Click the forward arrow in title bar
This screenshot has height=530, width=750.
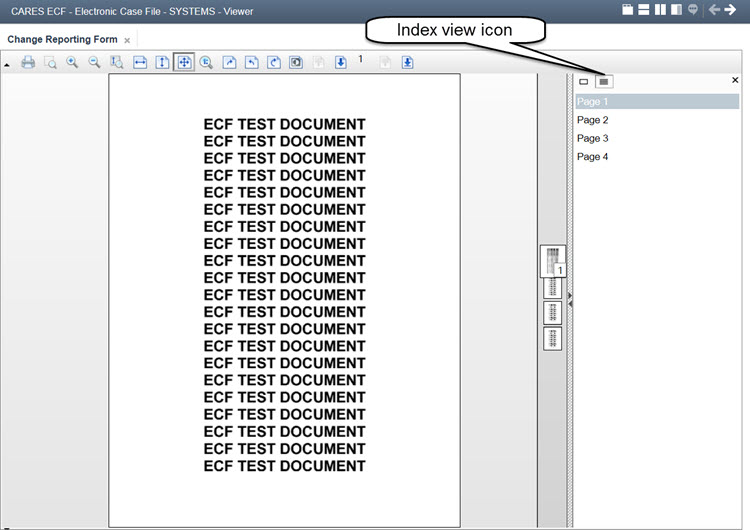tap(730, 10)
